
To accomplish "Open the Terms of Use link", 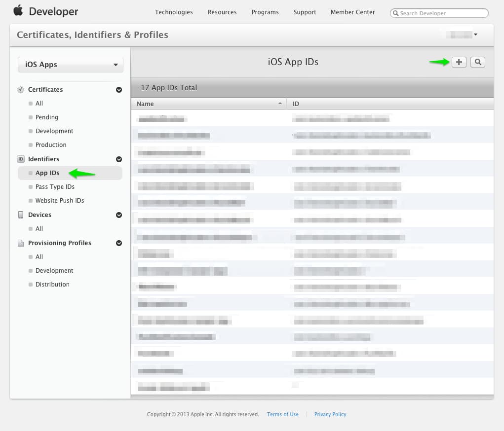I will 282,414.
